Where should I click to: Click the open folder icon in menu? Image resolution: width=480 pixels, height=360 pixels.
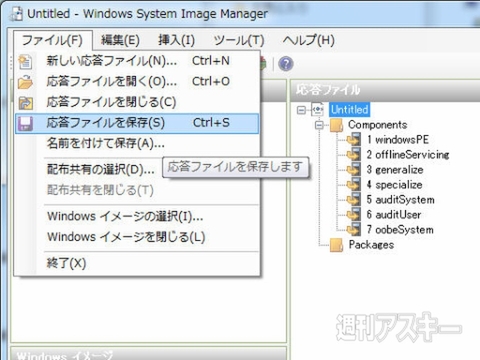[25, 82]
